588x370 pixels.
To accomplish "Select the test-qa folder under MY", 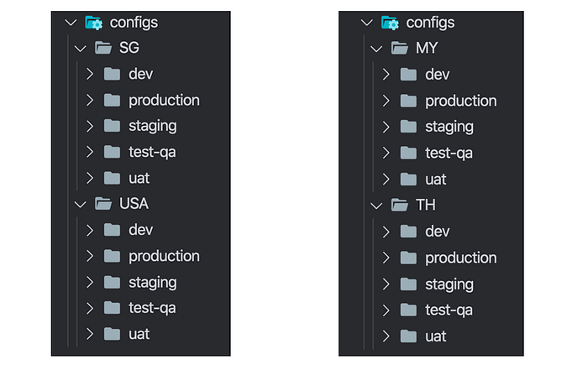I will pyautogui.click(x=449, y=153).
